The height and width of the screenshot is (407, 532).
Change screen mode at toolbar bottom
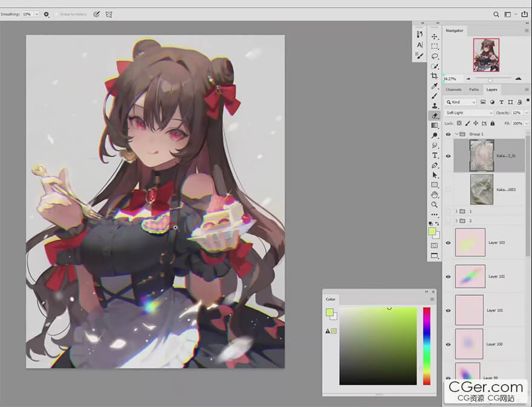click(x=434, y=255)
